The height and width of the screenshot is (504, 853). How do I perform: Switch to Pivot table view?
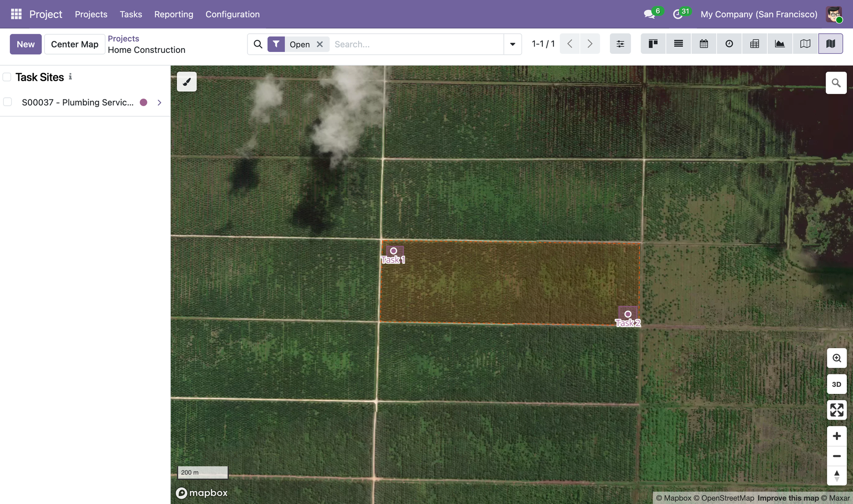click(x=754, y=44)
